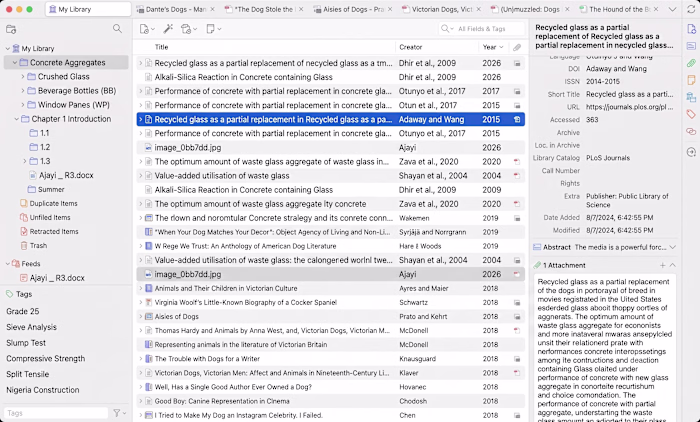700x422 pixels.
Task: Click the Tags filter input box
Action: coord(56,413)
